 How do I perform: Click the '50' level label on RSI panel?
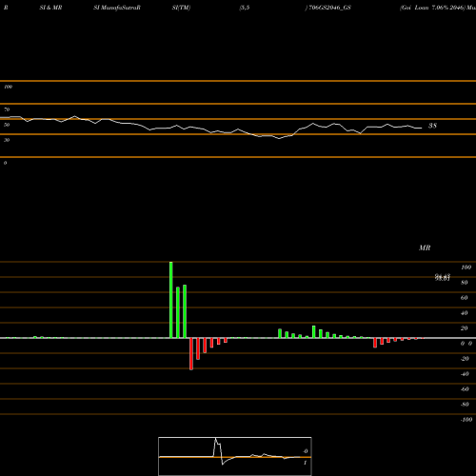pyautogui.click(x=7, y=125)
